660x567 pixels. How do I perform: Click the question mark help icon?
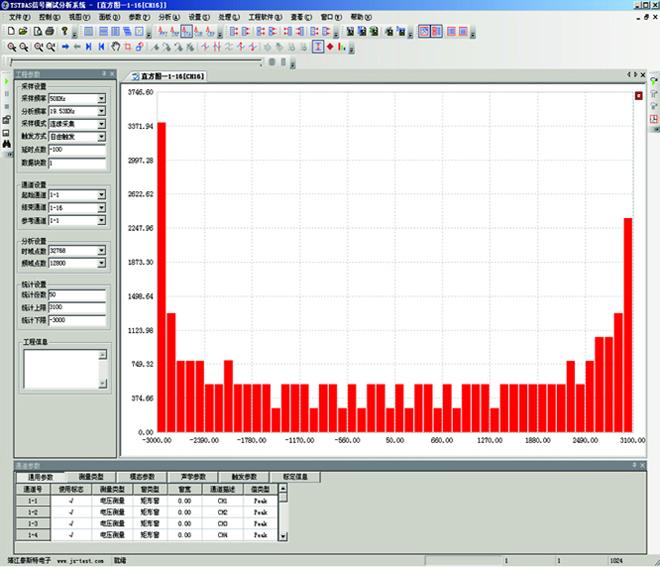64,31
